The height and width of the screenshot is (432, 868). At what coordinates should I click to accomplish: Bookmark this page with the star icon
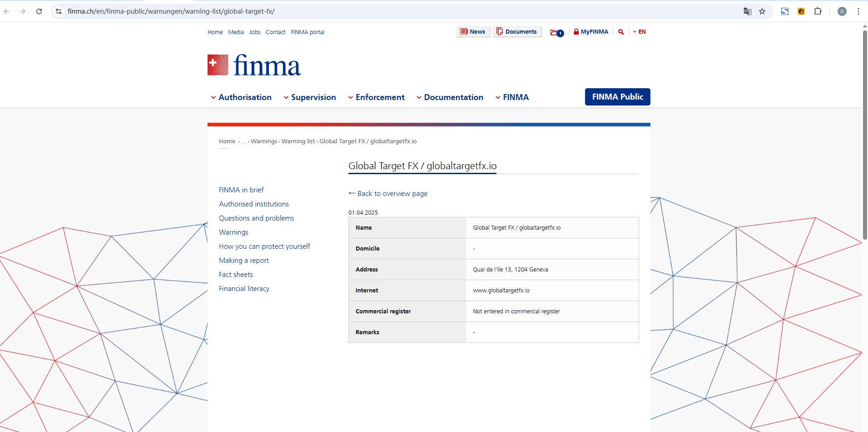762,11
